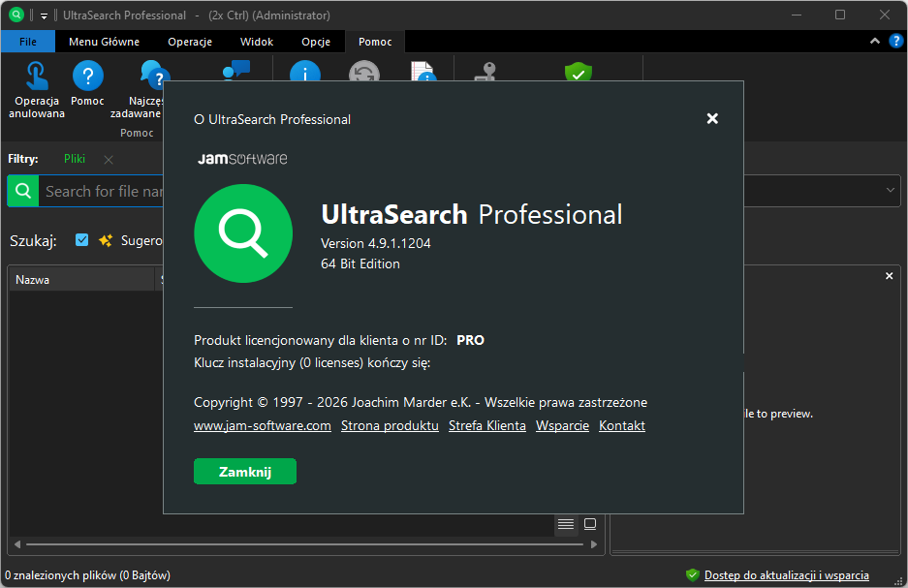Click the Pliki filter label

point(75,159)
